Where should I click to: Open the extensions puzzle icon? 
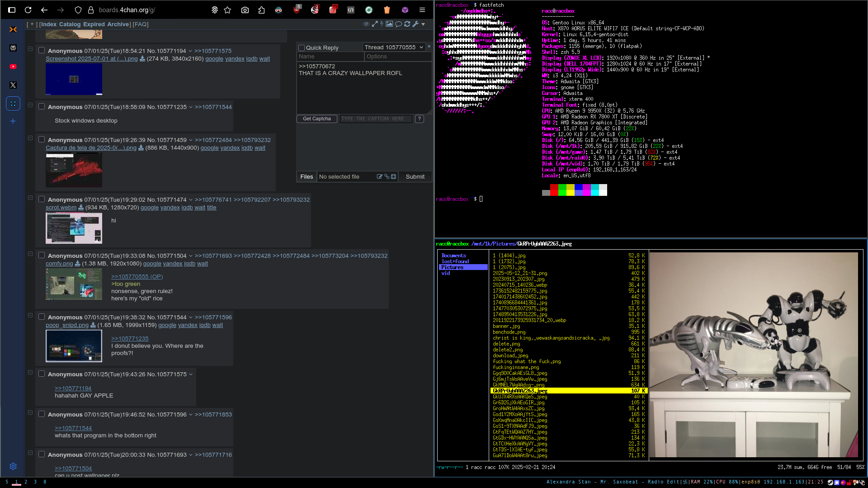coord(261,10)
